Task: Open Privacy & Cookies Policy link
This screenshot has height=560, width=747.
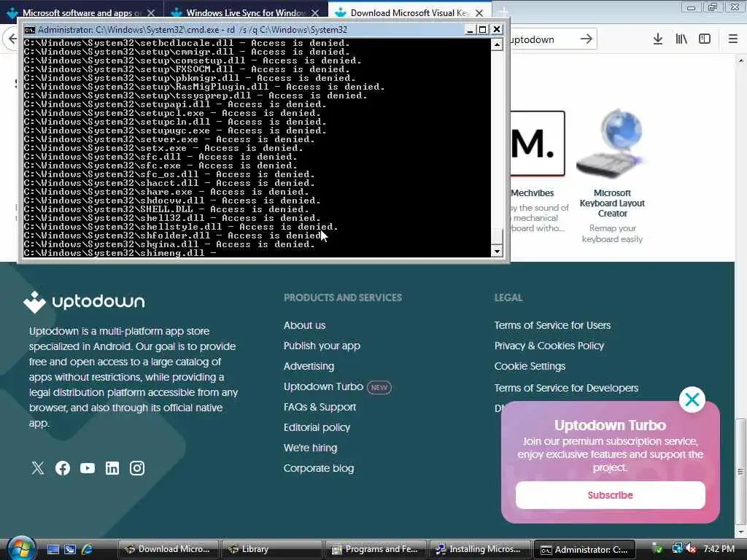Action: pyautogui.click(x=549, y=346)
